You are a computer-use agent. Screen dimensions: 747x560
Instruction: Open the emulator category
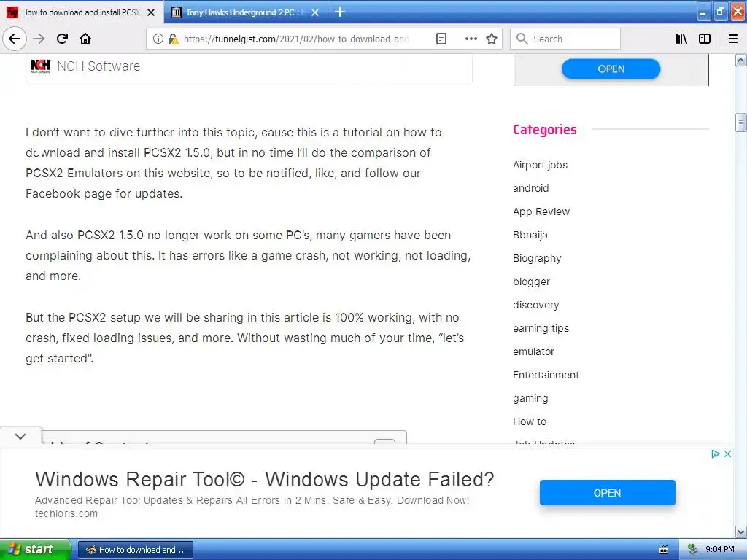(533, 351)
